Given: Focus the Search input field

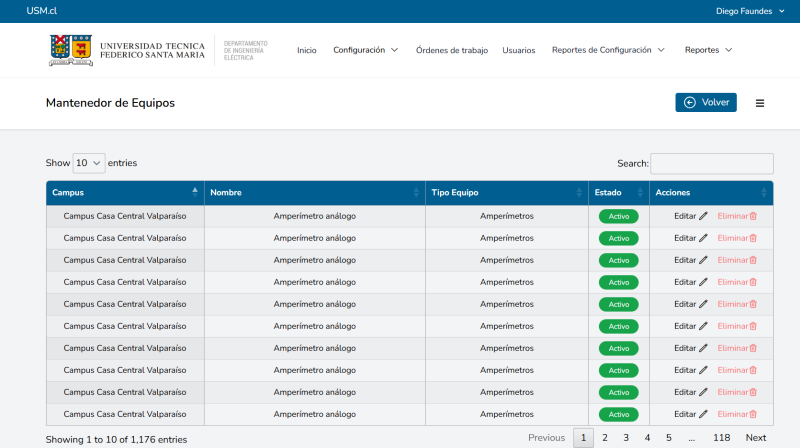Looking at the screenshot, I should pyautogui.click(x=712, y=164).
